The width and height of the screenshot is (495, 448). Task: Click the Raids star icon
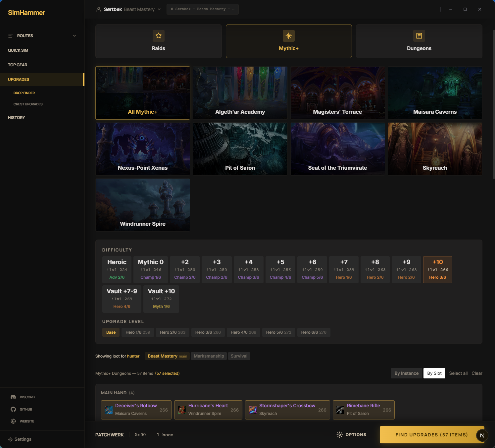(x=158, y=36)
